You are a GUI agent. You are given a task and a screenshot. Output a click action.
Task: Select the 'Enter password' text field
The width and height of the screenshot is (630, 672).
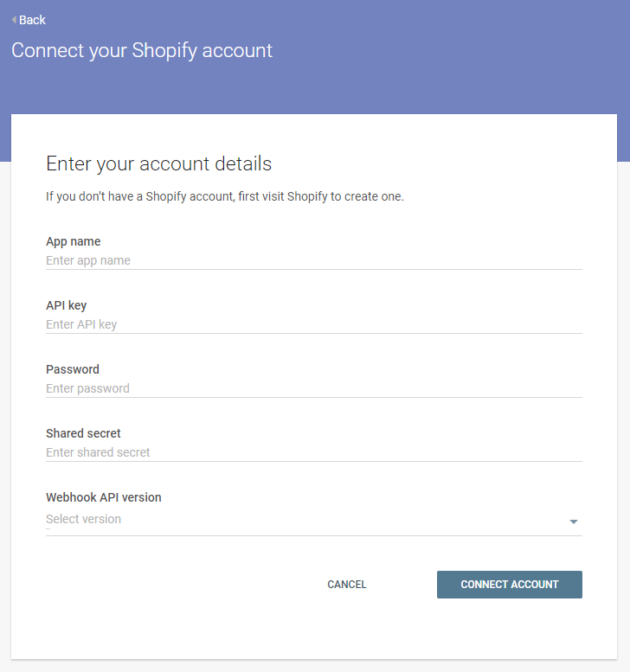313,388
